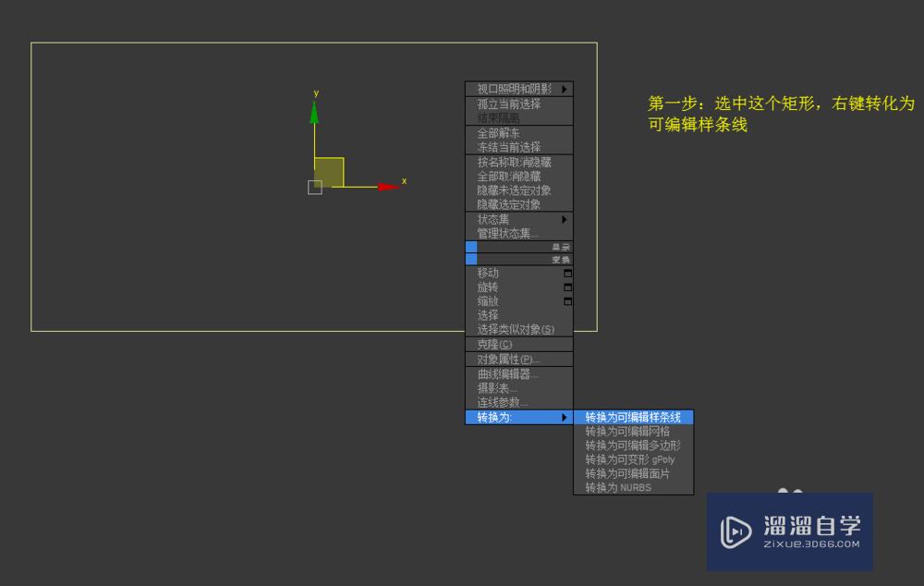Choose the 选择 command
924x586 pixels.
519,315
